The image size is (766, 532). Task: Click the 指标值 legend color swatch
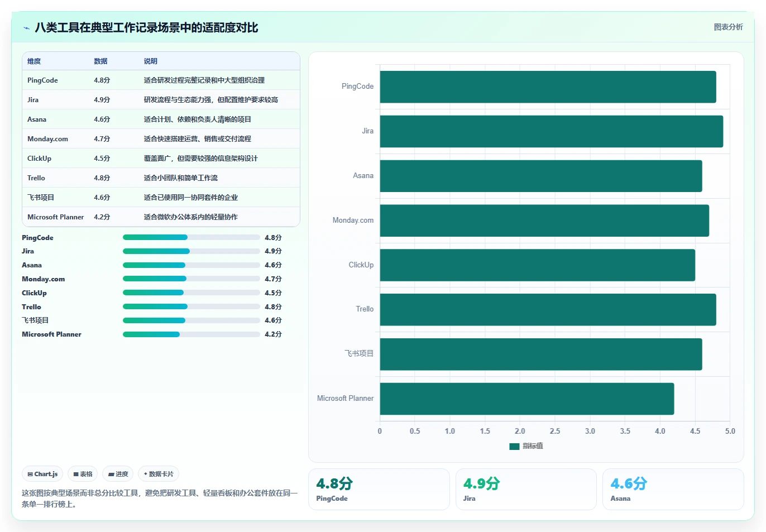pos(514,446)
